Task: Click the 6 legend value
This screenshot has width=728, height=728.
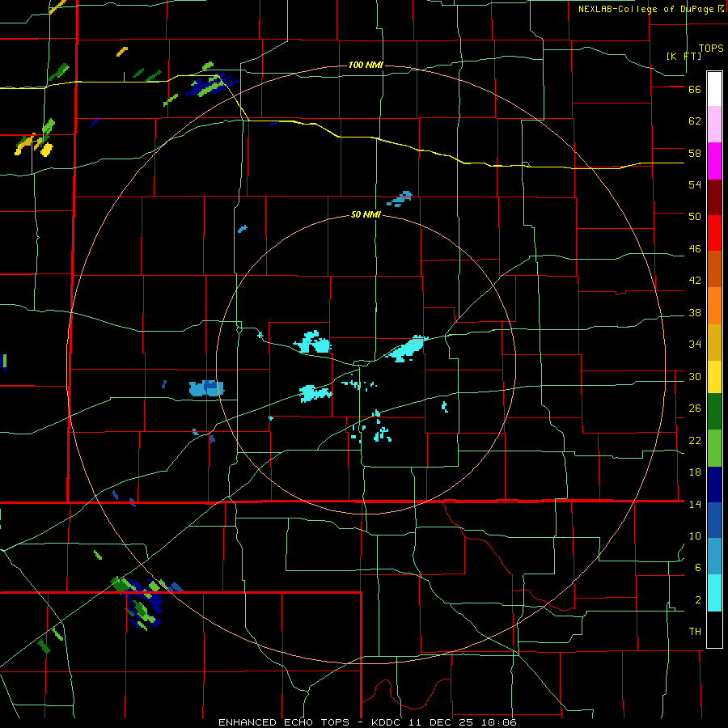Action: pos(698,568)
